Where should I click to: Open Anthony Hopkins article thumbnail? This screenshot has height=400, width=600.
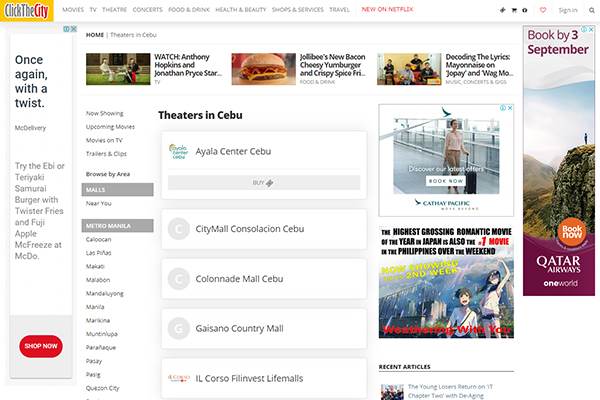tap(118, 69)
